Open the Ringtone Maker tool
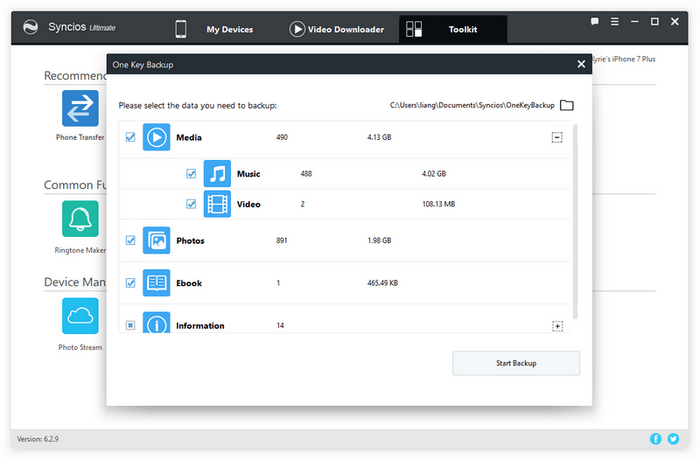The image size is (700, 460). [x=80, y=218]
